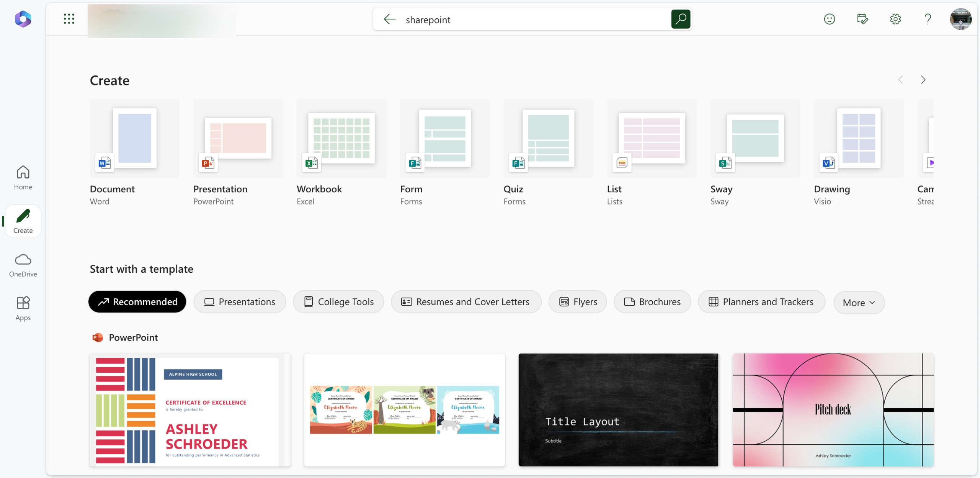The height and width of the screenshot is (478, 980).
Task: Create a new Word Document
Action: click(134, 138)
